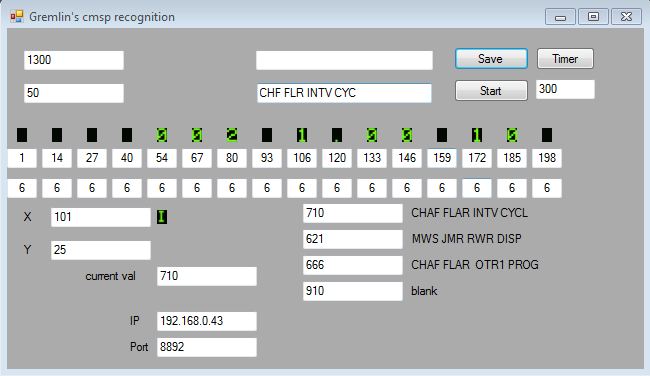Click the green character preview above 146
The width and height of the screenshot is (650, 376).
(x=407, y=135)
